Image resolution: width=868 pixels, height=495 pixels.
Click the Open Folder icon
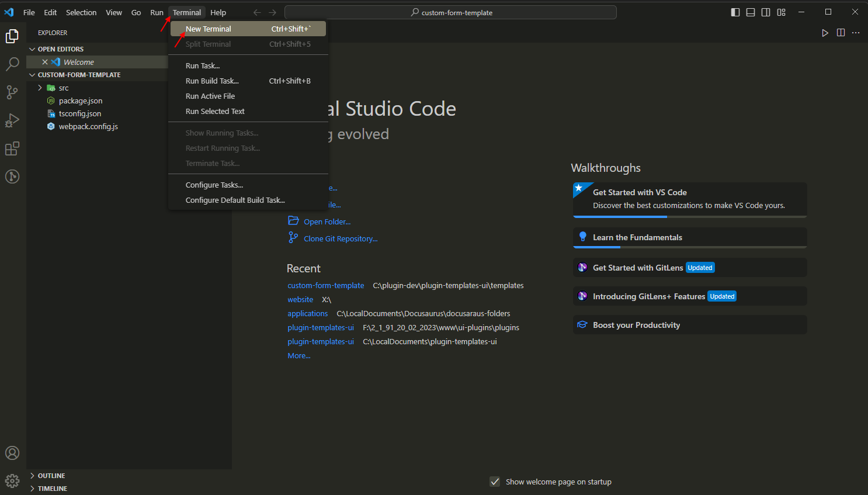[x=293, y=221]
